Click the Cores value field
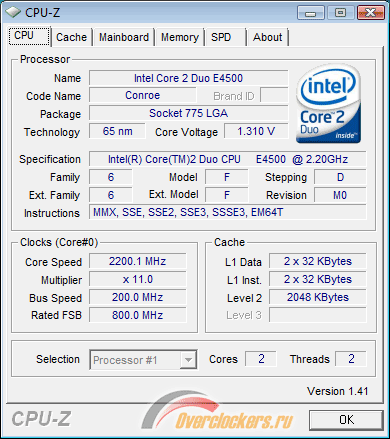Viewport: 390px width, 439px height. click(x=261, y=359)
